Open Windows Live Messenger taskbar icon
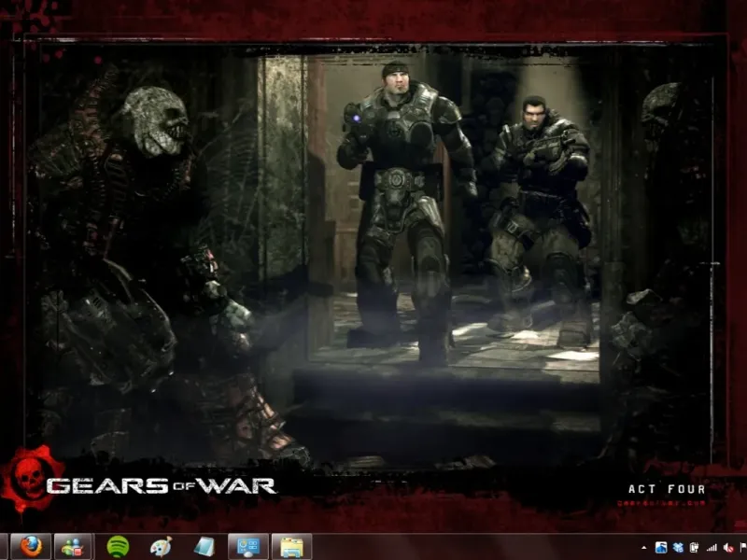747x560 pixels. point(73,547)
